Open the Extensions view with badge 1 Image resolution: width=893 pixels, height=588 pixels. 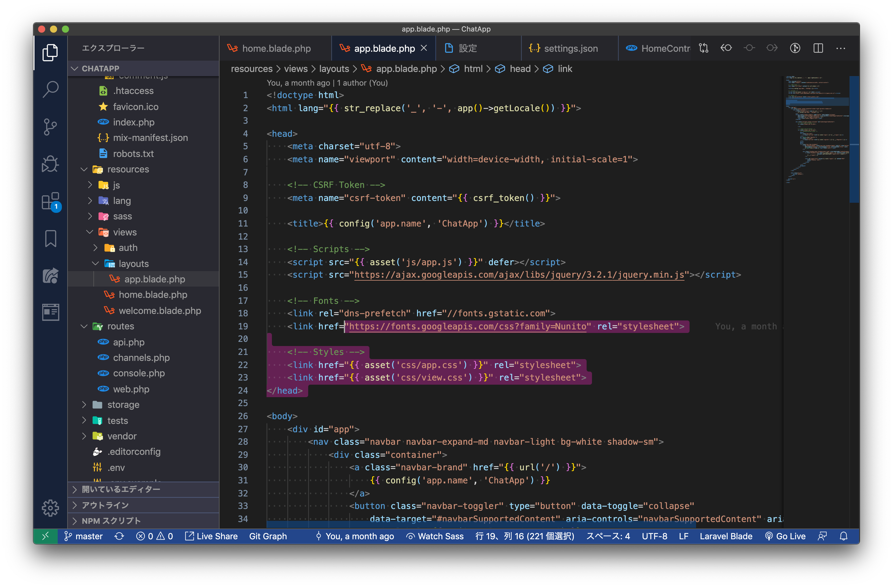point(50,201)
